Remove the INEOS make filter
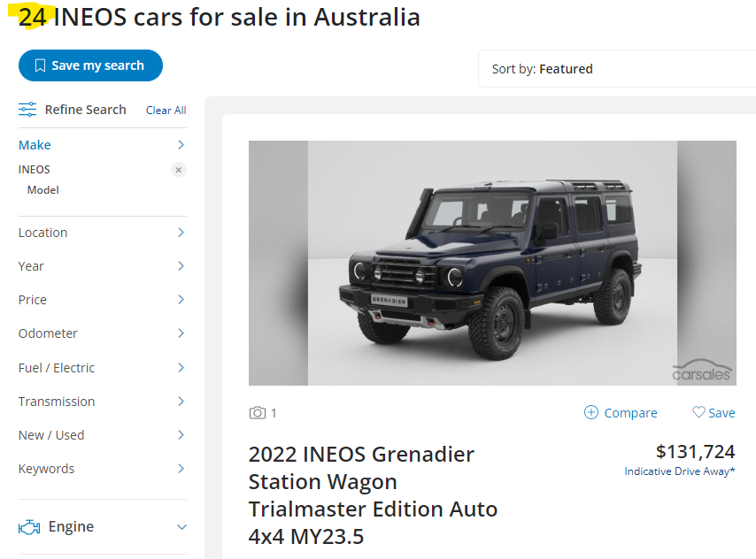Image resolution: width=756 pixels, height=559 pixels. coord(179,170)
